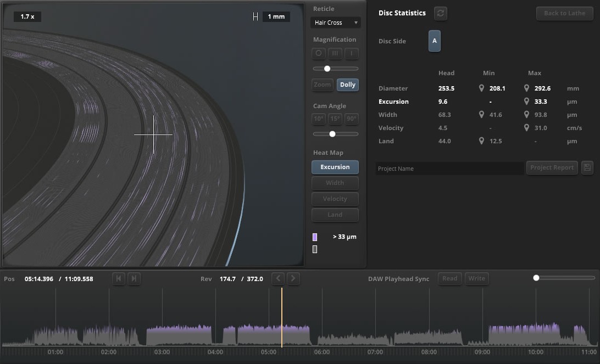Click the 03:00 mark on the timeline
600x364 pixels.
click(162, 352)
